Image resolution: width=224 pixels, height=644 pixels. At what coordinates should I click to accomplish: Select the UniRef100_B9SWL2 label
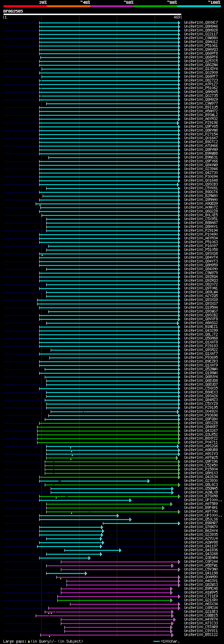[x=201, y=115]
